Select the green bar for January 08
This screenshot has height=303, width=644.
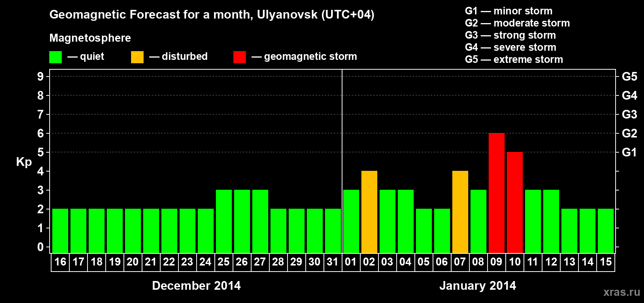tap(478, 222)
